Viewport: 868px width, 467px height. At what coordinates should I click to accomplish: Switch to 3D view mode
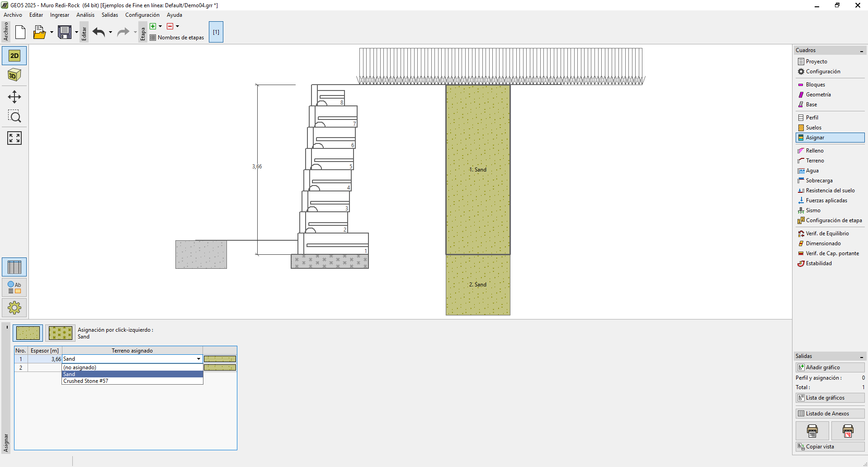pos(14,75)
